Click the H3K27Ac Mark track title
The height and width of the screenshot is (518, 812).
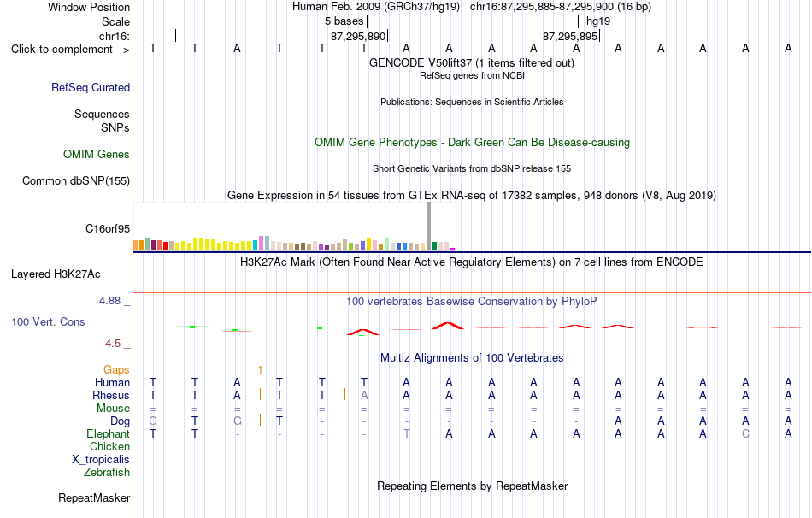472,262
